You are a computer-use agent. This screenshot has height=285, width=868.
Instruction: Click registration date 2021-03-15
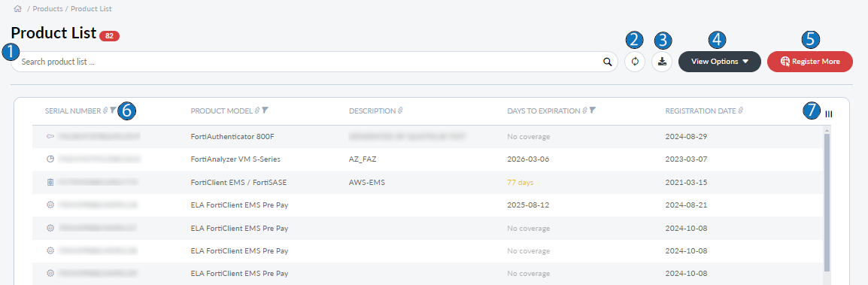point(687,182)
